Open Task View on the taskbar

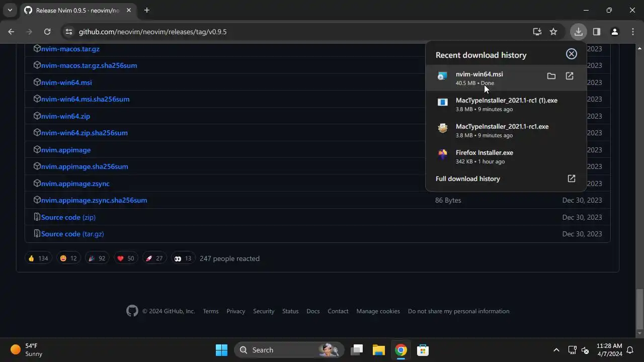(x=357, y=350)
